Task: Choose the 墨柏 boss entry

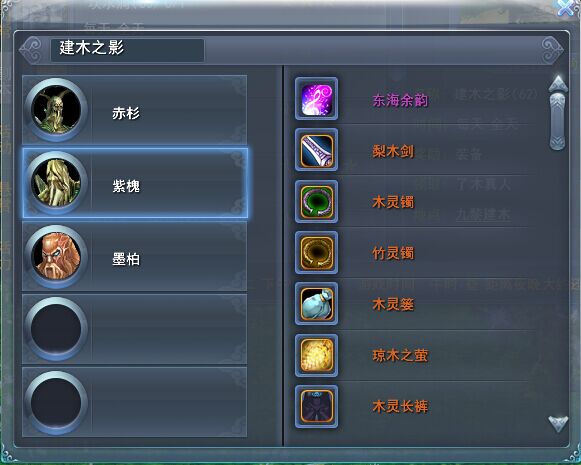Action: [x=135, y=256]
